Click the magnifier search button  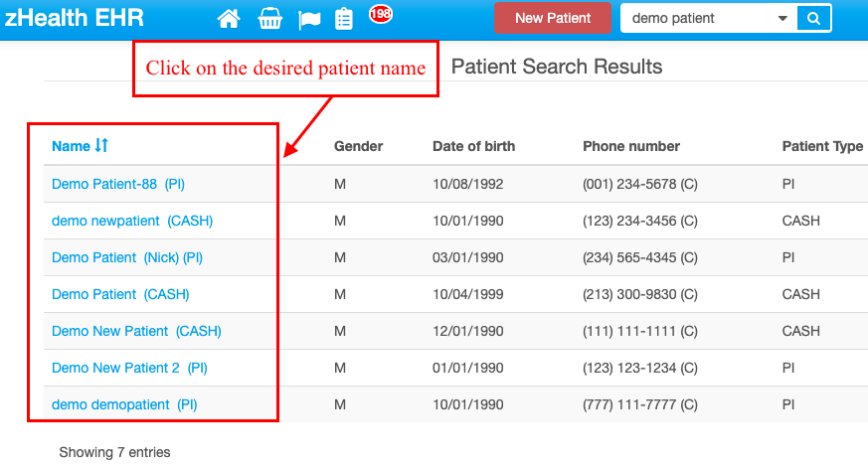point(813,18)
